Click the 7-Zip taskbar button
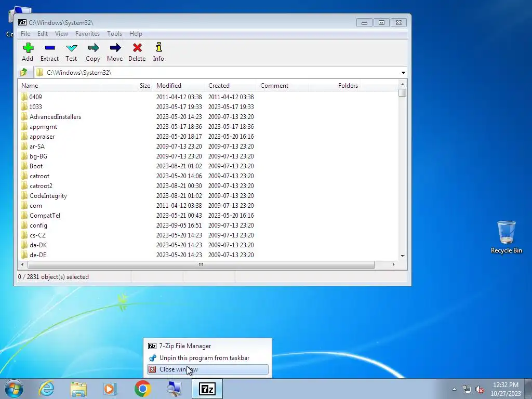Viewport: 532px width, 399px height. point(207,389)
